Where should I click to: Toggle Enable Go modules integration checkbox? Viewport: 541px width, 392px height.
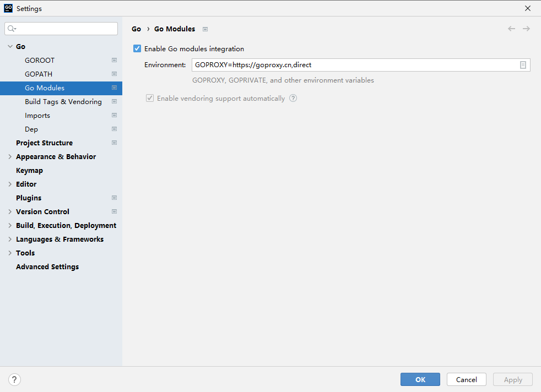click(x=137, y=48)
